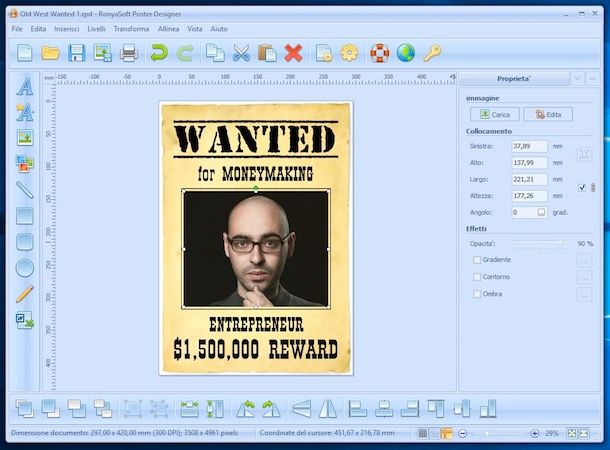Viewport: 610px width, 450px height.
Task: Open a file with the folder icon
Action: point(50,53)
